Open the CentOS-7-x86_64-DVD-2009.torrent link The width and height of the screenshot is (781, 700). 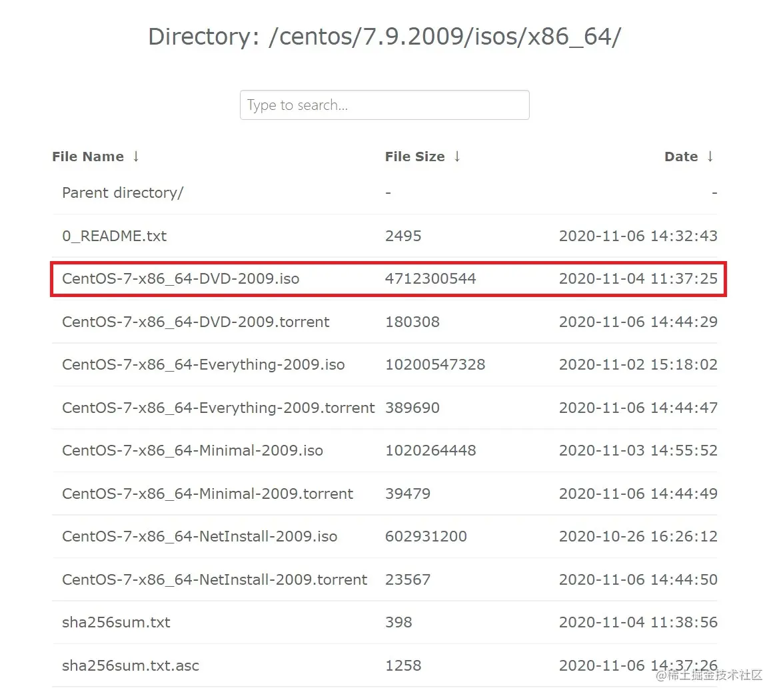(x=195, y=322)
